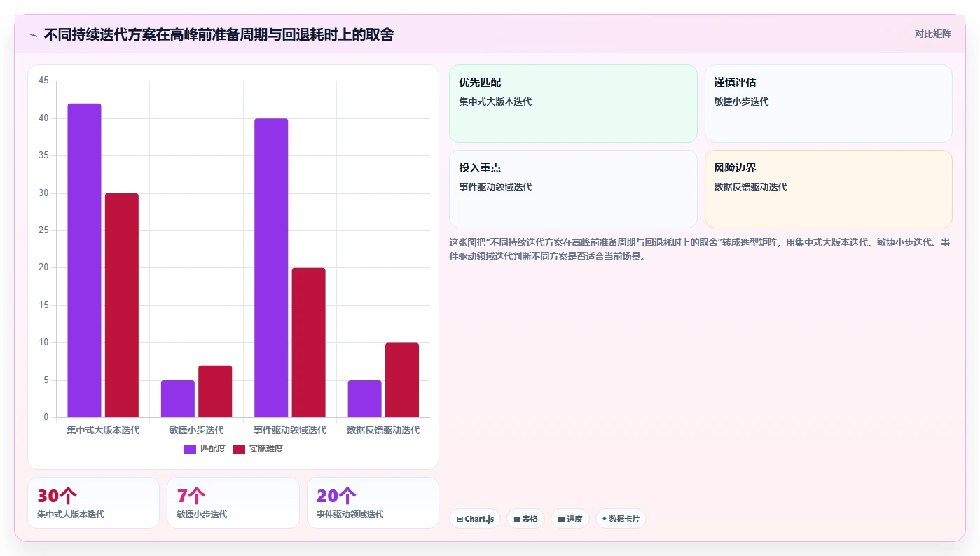
Task: Click the red 实施难度 bar for 事件驱动领域迭代
Action: [309, 343]
